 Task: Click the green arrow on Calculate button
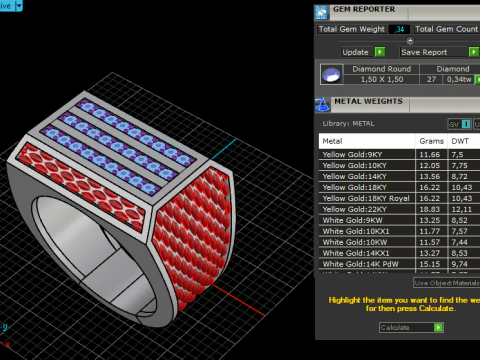[x=438, y=327]
